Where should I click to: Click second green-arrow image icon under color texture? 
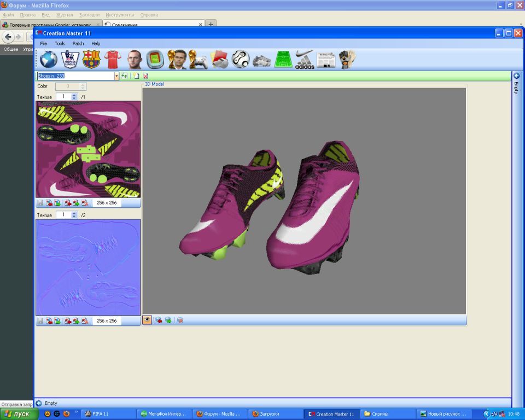76,203
